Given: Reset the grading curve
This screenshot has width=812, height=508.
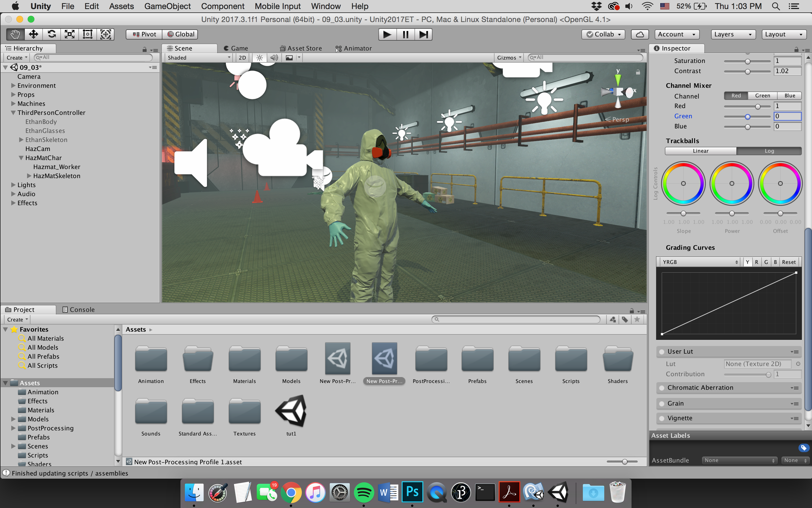Looking at the screenshot, I should coord(789,262).
